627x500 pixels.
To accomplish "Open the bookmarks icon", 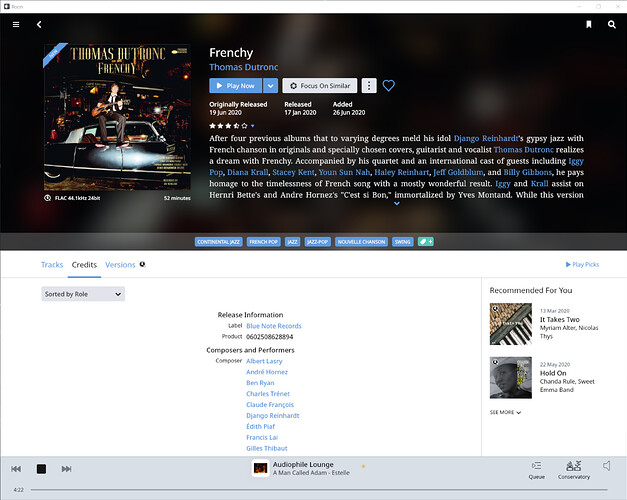I will 589,24.
